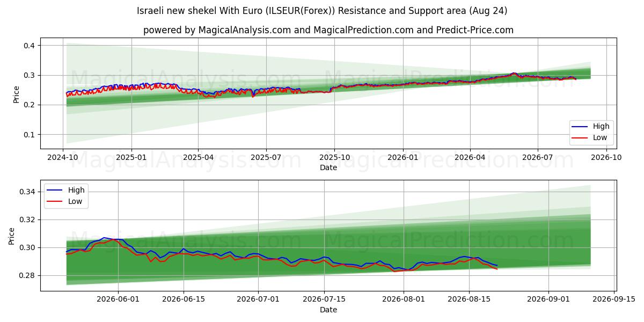Click the '2026-06-15' date label on bottom chart
Screen dimensions: 644x322
[184, 300]
